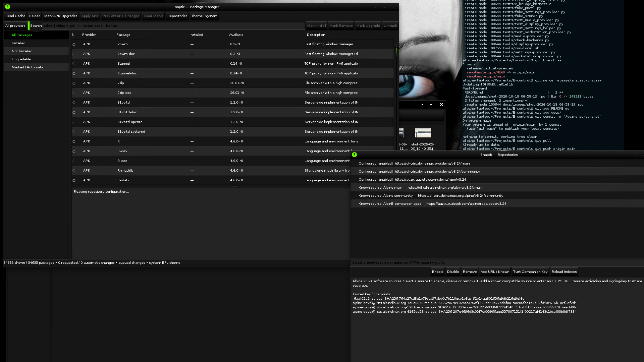The width and height of the screenshot is (644, 362).
Task: Select configured repo auzix.auzietek.com/alpine/repo/v3.24
Action: (497, 180)
